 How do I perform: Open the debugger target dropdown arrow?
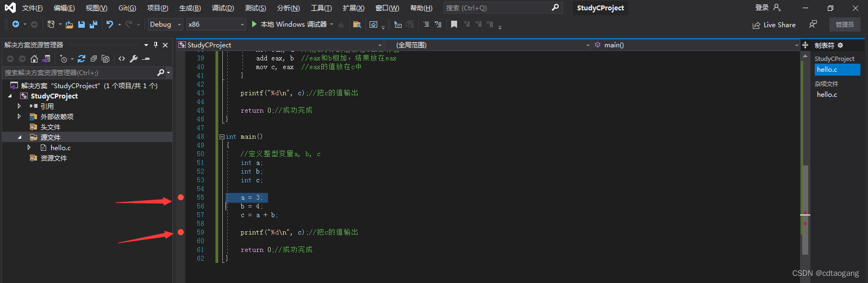click(332, 24)
